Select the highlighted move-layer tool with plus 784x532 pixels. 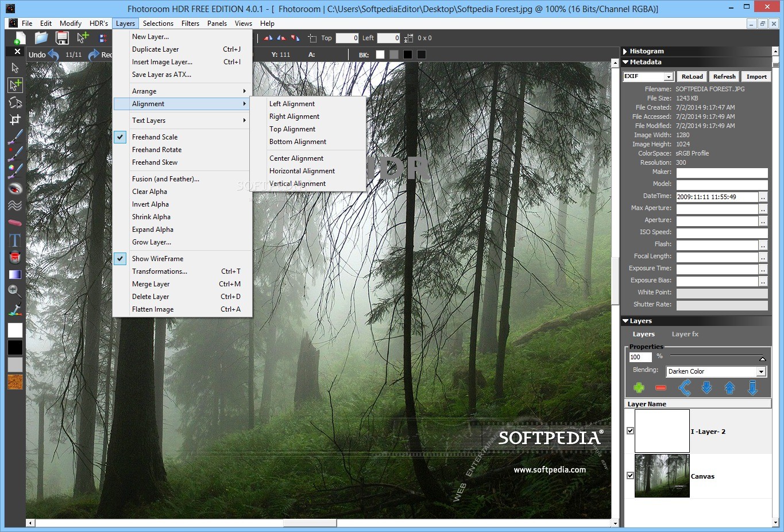(x=15, y=85)
